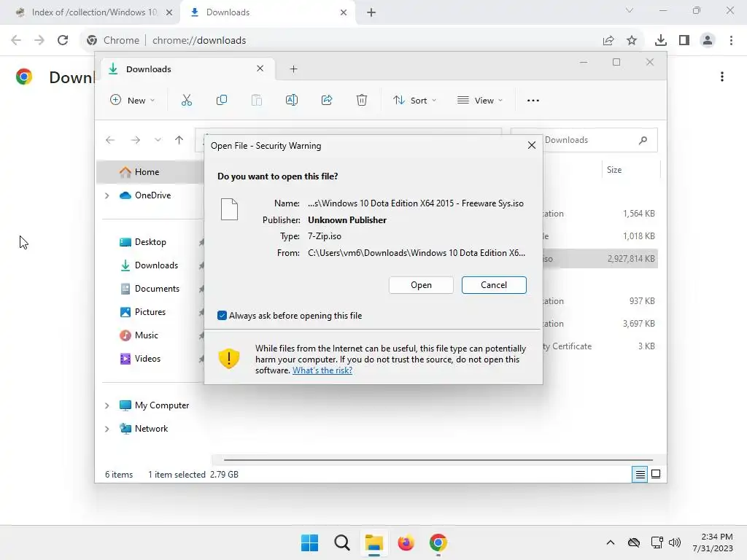Open the volume control in system tray
The height and width of the screenshot is (560, 747).
coord(675,542)
